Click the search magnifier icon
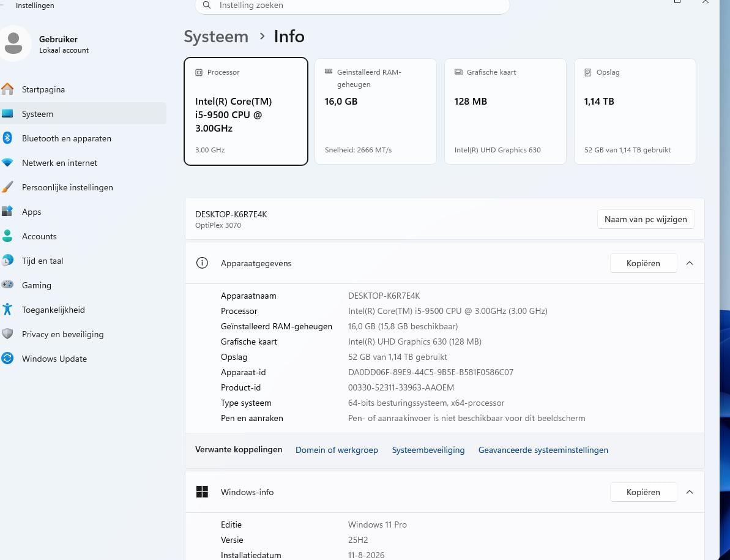 207,5
